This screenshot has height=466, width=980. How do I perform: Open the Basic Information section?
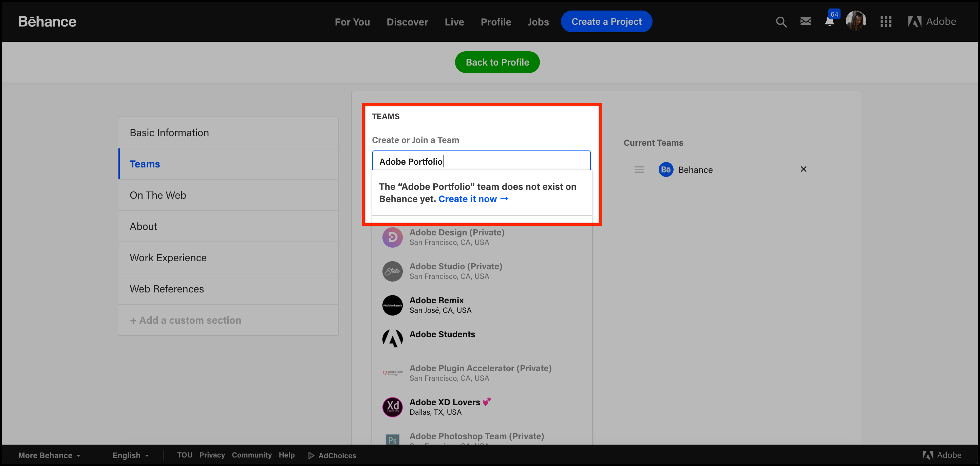[169, 132]
